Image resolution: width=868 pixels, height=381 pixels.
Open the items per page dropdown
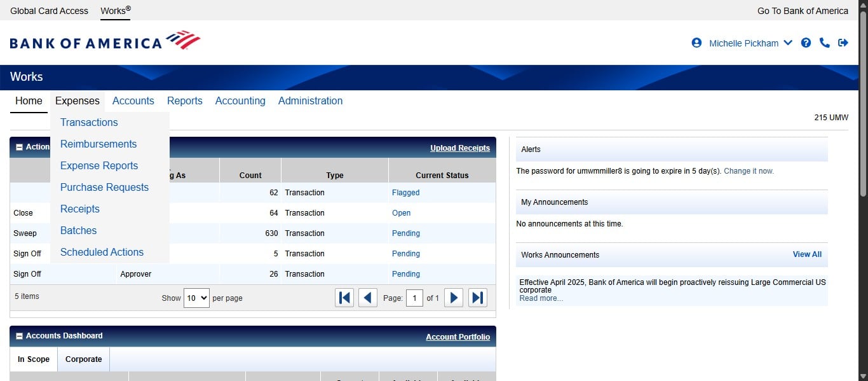(x=196, y=298)
